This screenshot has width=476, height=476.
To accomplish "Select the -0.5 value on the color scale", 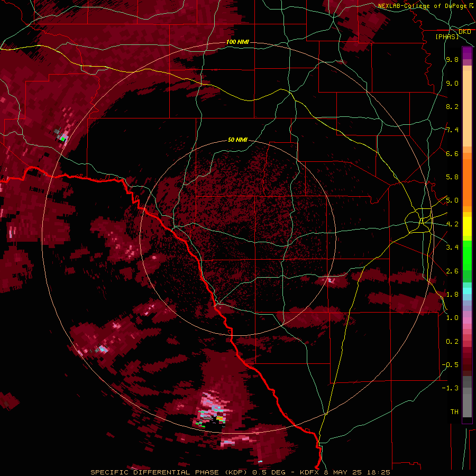I will pos(450,365).
